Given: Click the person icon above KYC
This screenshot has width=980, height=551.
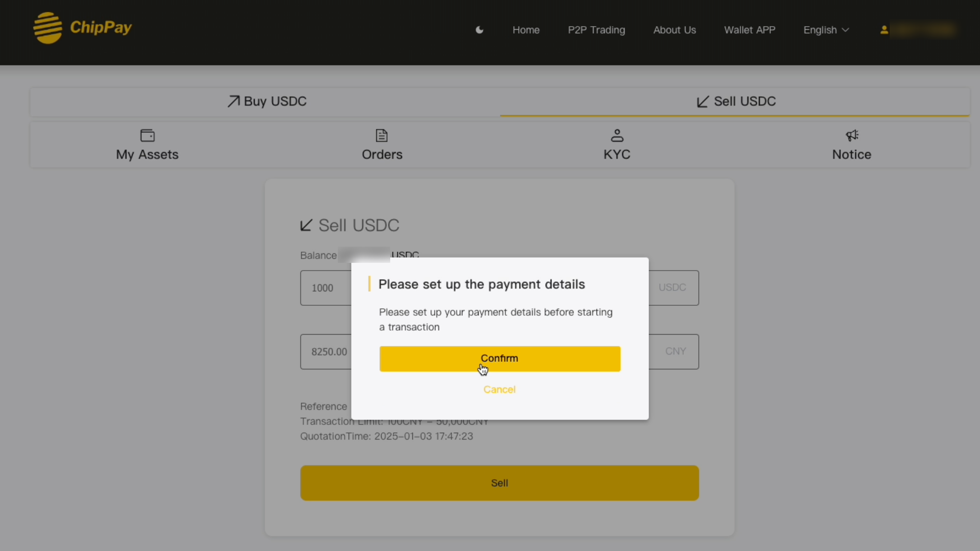Looking at the screenshot, I should point(617,135).
